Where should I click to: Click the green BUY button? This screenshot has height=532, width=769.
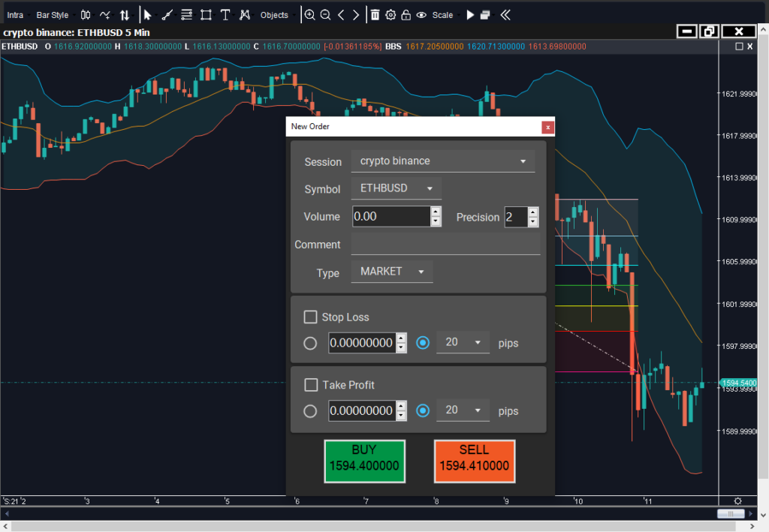[364, 461]
